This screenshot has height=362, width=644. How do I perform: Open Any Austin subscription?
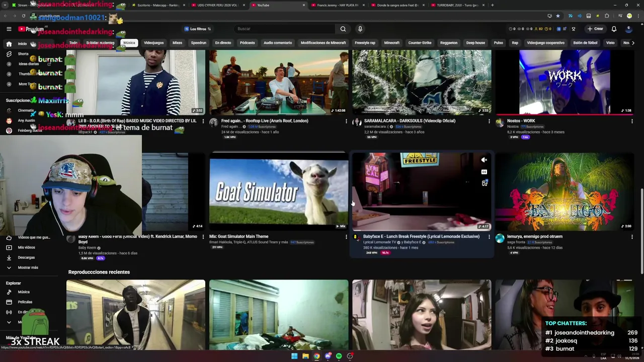click(26, 121)
